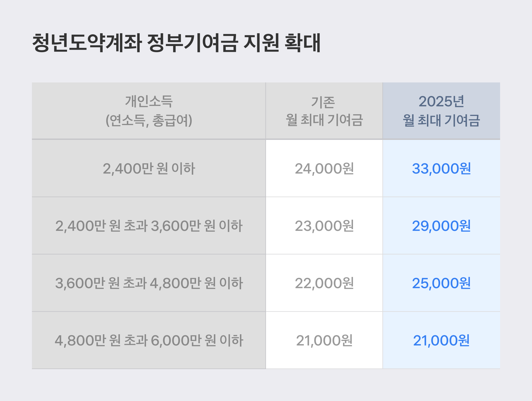This screenshot has height=401, width=532.
Task: Click the title 청년도약계좌 정부기여금 지원 확대
Action: 176,43
